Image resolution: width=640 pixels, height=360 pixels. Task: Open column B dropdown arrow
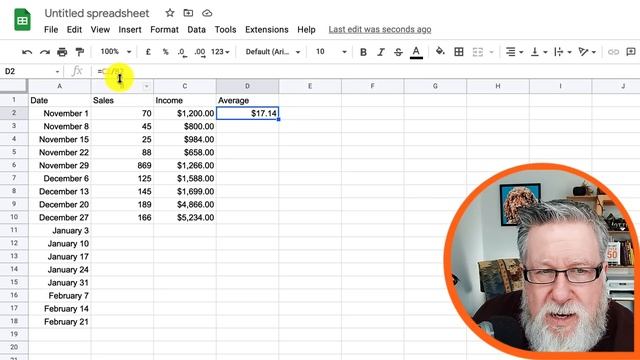tap(147, 86)
